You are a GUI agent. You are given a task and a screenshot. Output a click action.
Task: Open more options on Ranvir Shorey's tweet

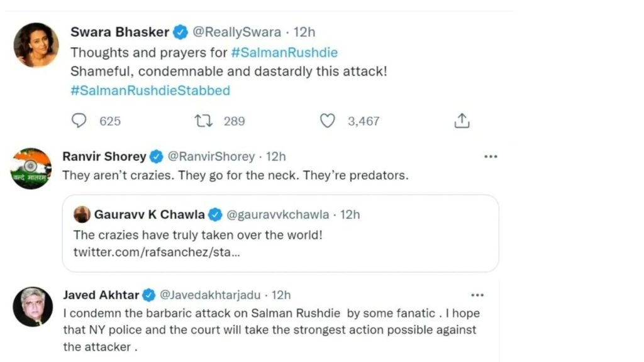[490, 156]
